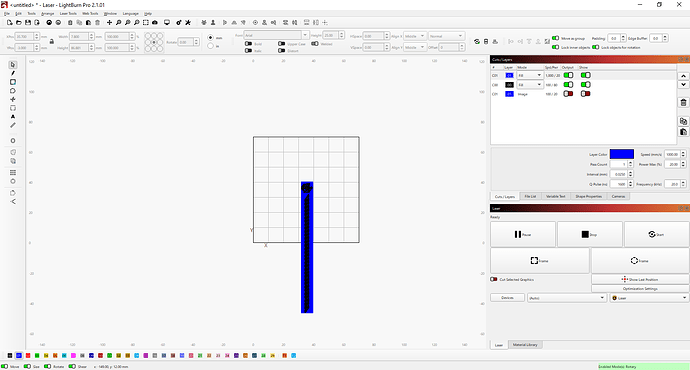Toggle the Bold font switch
Image resolution: width=690 pixels, height=370 pixels.
(x=248, y=44)
